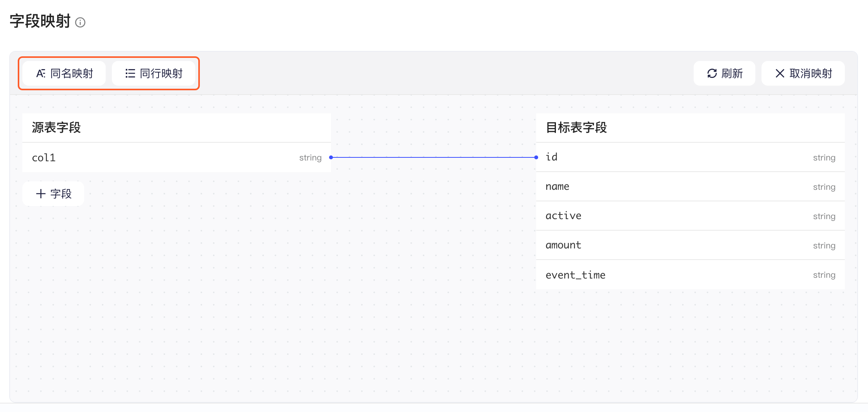
Task: Click the info icon beside 字段映射 title
Action: tap(80, 22)
